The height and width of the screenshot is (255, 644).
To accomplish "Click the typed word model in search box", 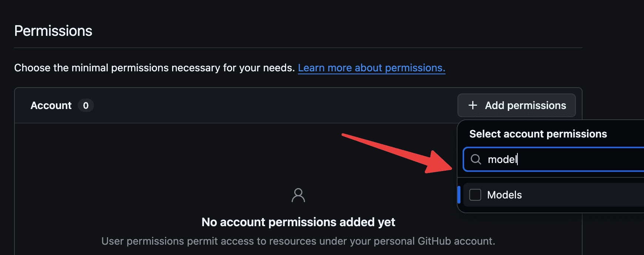I will 502,159.
